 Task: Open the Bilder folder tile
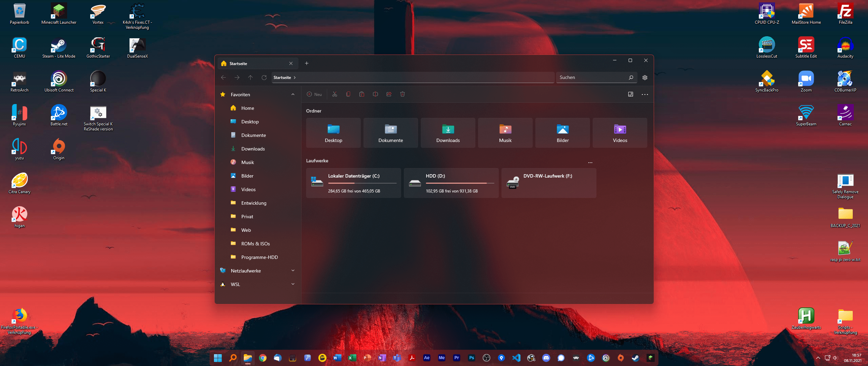point(563,133)
